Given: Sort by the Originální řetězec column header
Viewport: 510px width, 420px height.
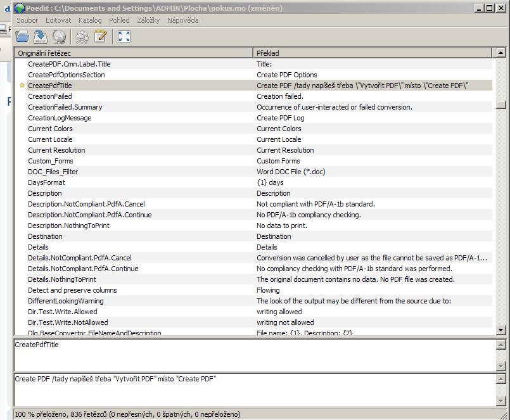Looking at the screenshot, I should point(133,53).
